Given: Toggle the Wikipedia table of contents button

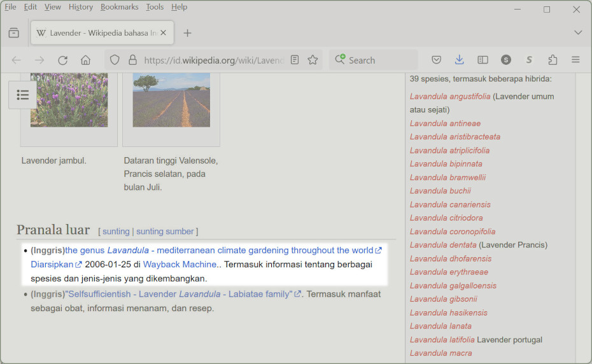Looking at the screenshot, I should [x=23, y=95].
